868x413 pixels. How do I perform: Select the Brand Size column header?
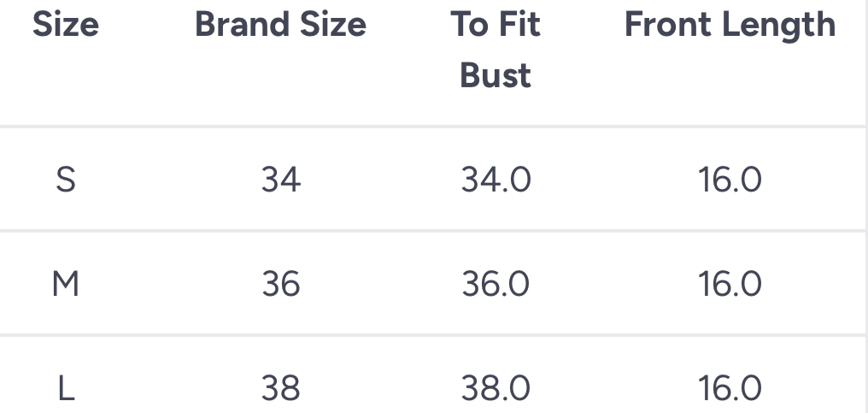pos(280,25)
